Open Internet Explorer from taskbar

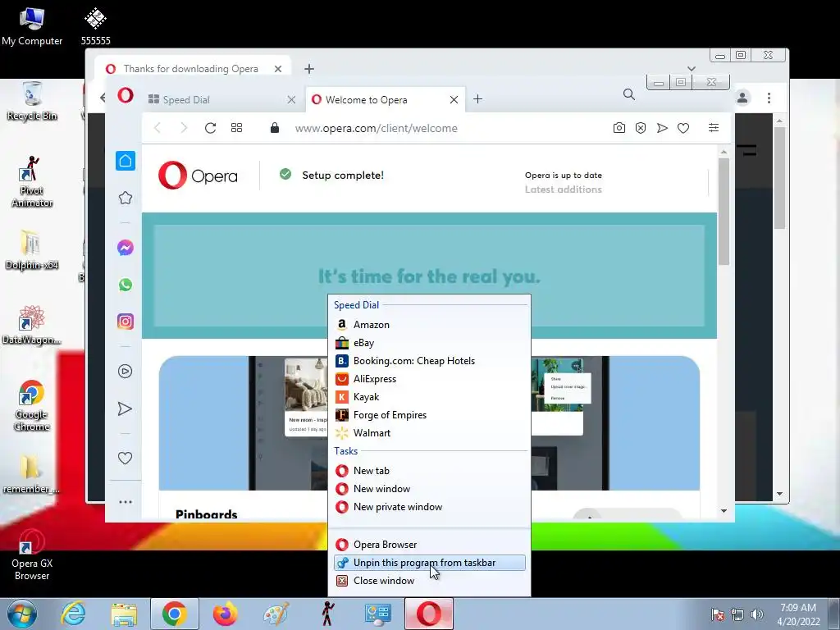coord(73,614)
